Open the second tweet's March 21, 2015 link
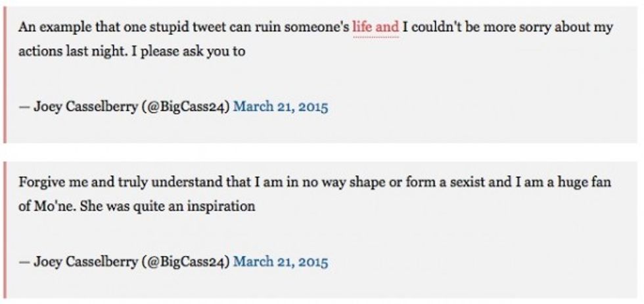Image resolution: width=644 pixels, height=304 pixels. [281, 262]
